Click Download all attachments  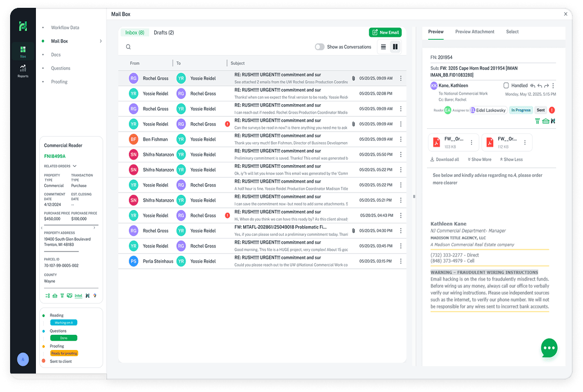click(445, 160)
